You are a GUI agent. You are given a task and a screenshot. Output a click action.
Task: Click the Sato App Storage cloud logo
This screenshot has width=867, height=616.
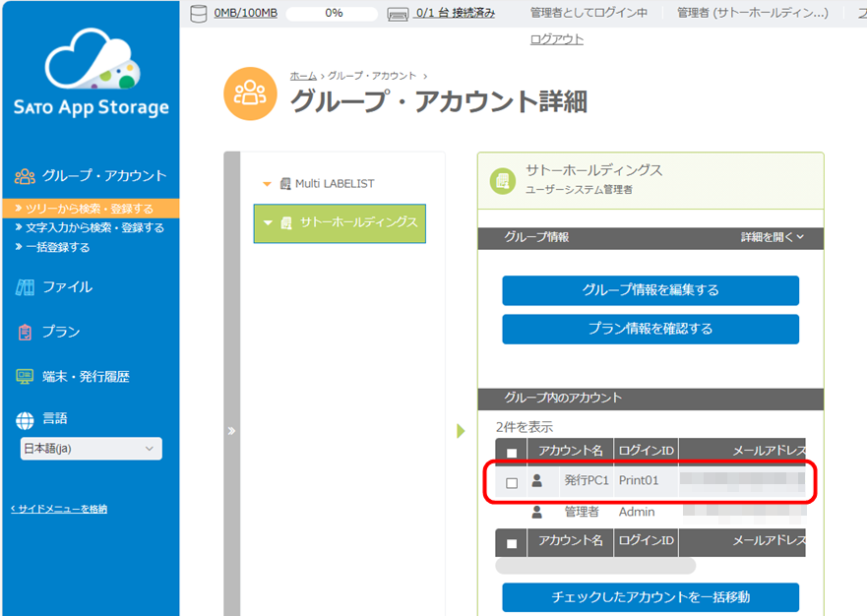(92, 73)
